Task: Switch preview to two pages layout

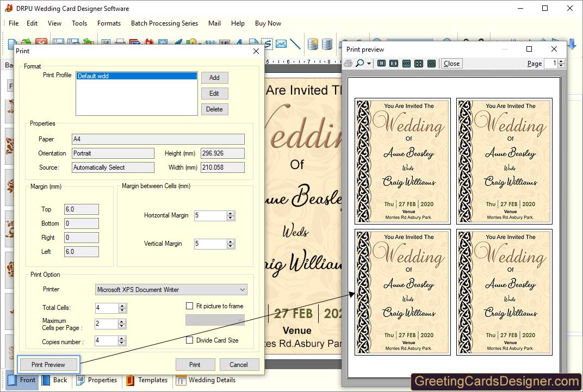Action: 394,64
